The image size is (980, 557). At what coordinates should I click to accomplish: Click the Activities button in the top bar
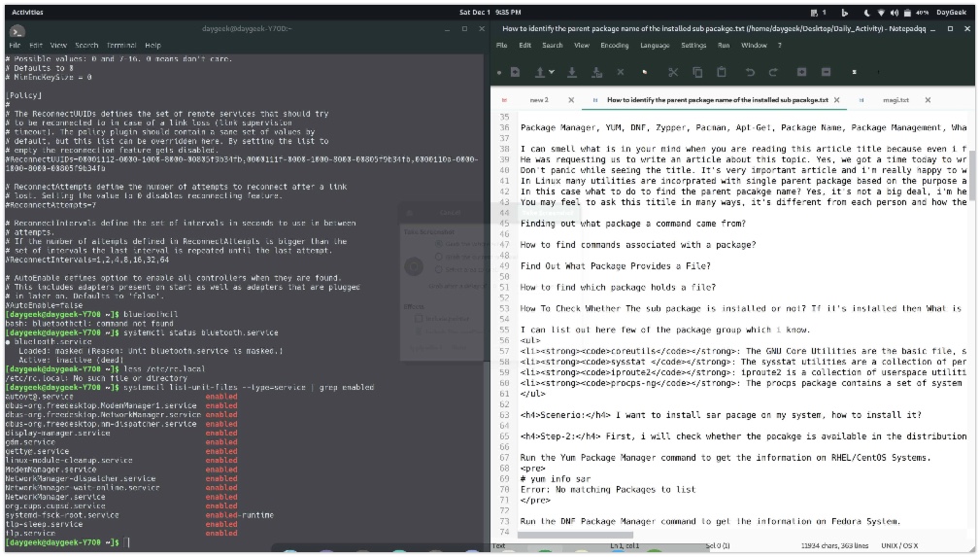(x=26, y=13)
